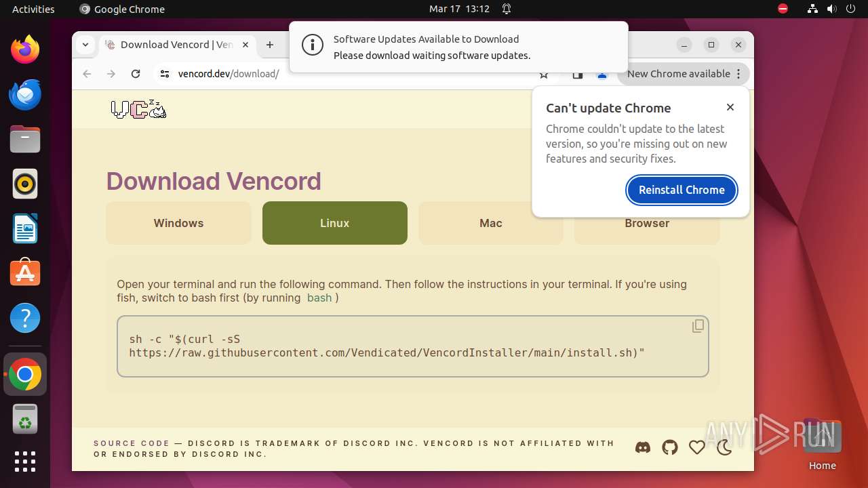Open network status tray icon
The width and height of the screenshot is (868, 488).
(812, 9)
